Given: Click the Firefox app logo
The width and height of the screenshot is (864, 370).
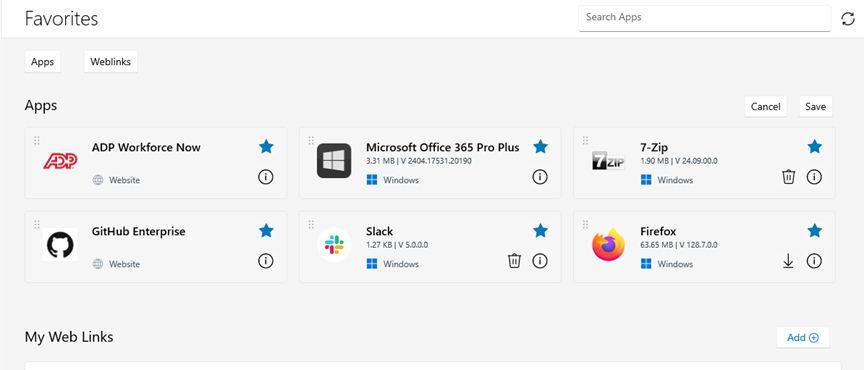Looking at the screenshot, I should (608, 244).
